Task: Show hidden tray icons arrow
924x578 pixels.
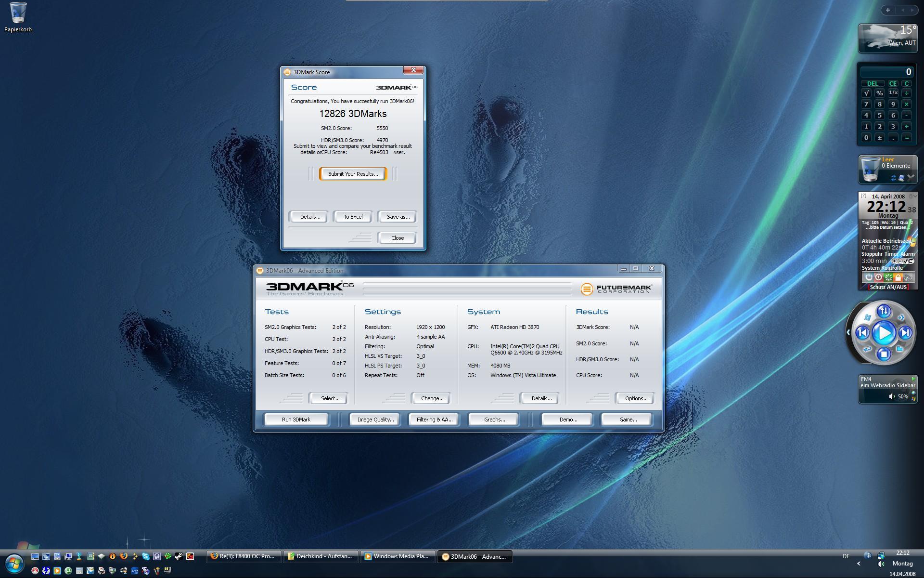Action: (x=859, y=564)
